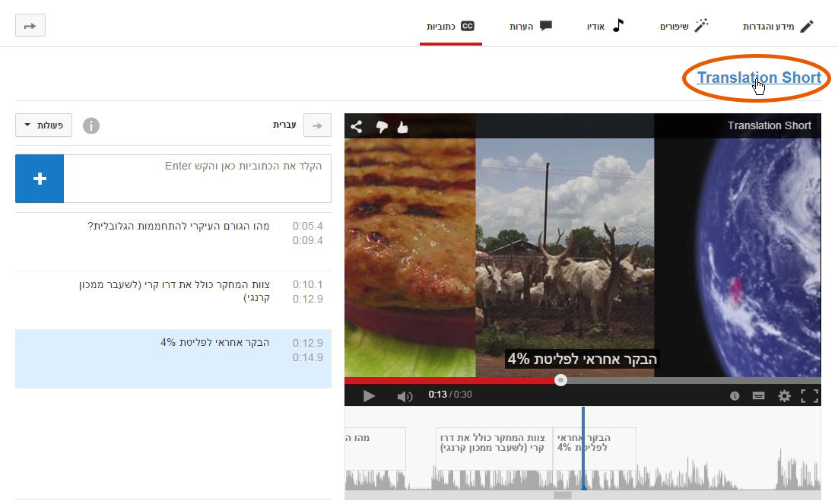Click the עברית language label
The image size is (838, 504).
tap(284, 125)
